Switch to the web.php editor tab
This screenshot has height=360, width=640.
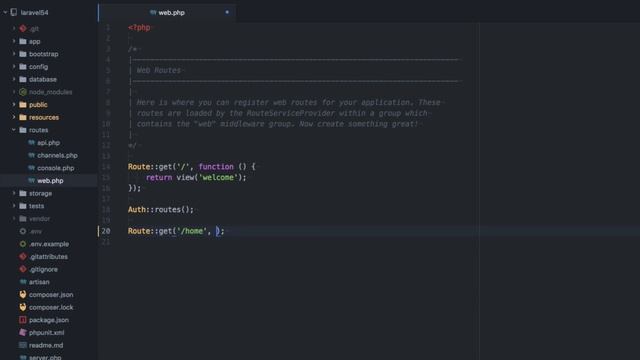(x=167, y=13)
